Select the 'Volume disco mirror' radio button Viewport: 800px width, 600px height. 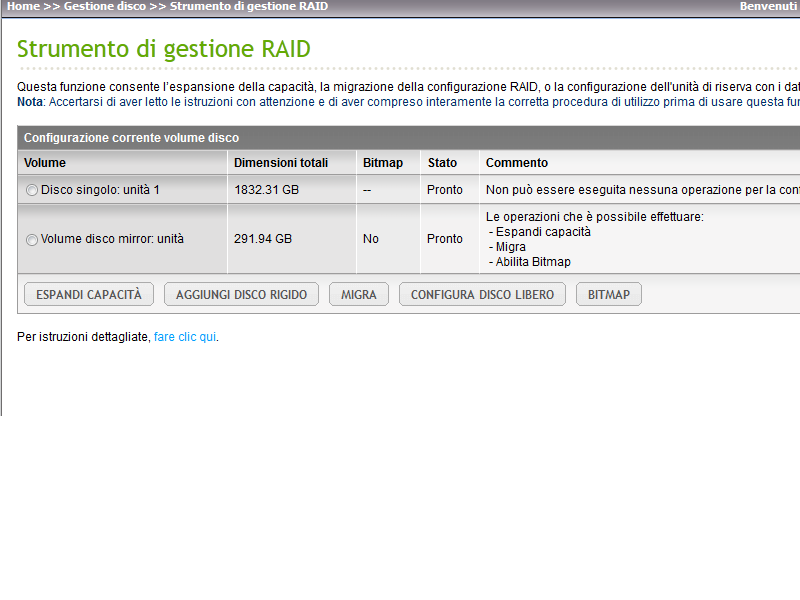point(32,240)
